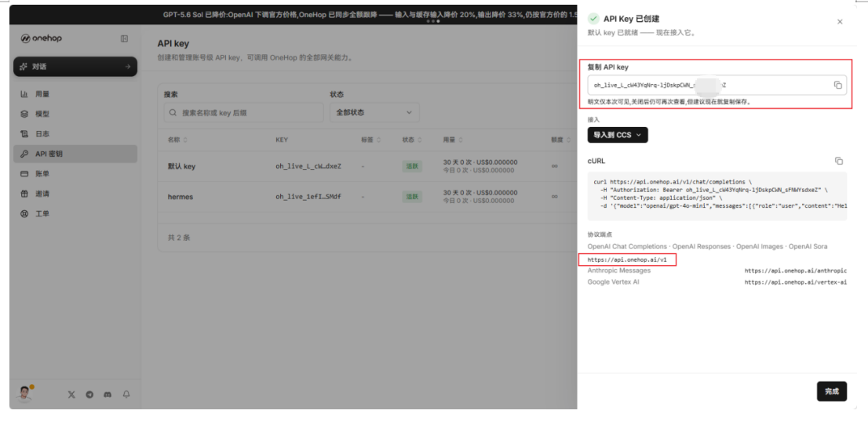Click the 活跃 badge in hermes row

tap(412, 196)
